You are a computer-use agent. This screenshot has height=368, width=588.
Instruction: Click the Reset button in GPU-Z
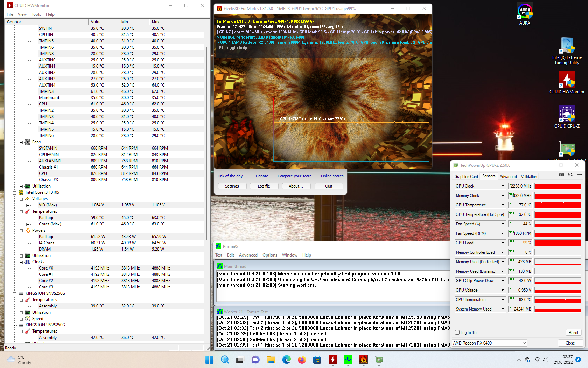point(573,333)
